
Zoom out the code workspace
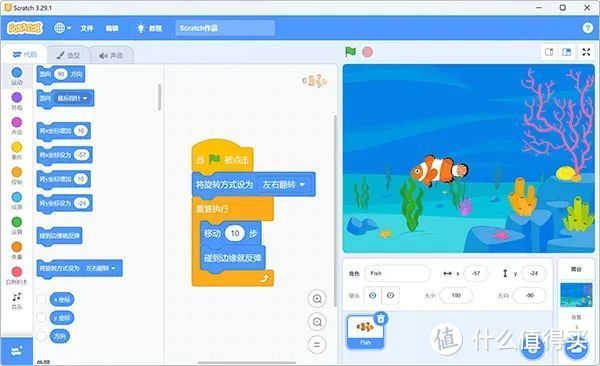tap(317, 322)
